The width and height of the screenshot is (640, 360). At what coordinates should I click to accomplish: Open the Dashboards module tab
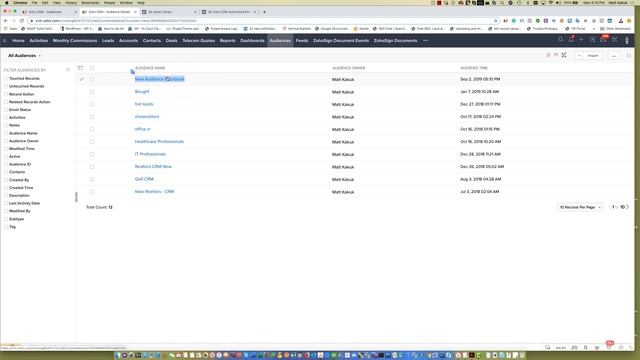coord(252,40)
